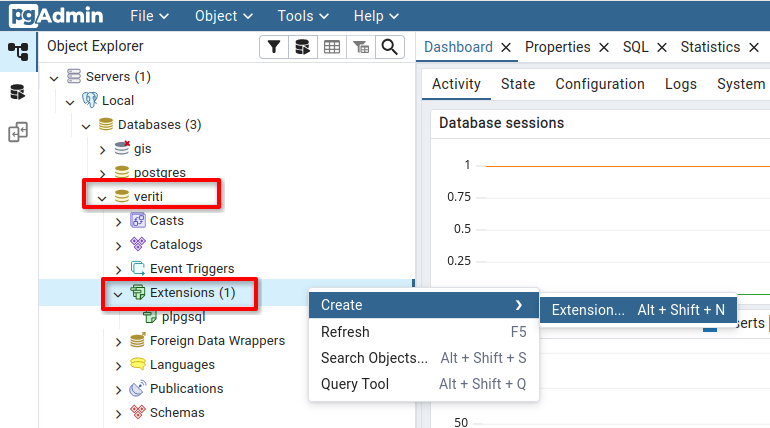This screenshot has width=770, height=428.
Task: Switch to the SQL tab
Action: (635, 47)
